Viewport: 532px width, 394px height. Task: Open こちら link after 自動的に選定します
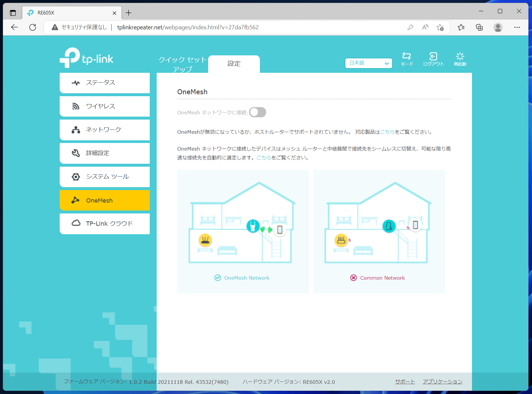(264, 157)
